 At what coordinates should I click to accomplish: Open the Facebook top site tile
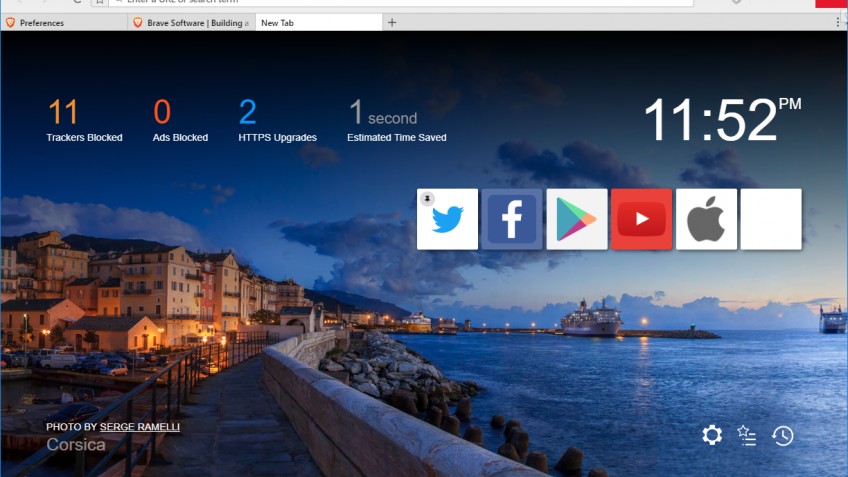[x=512, y=219]
